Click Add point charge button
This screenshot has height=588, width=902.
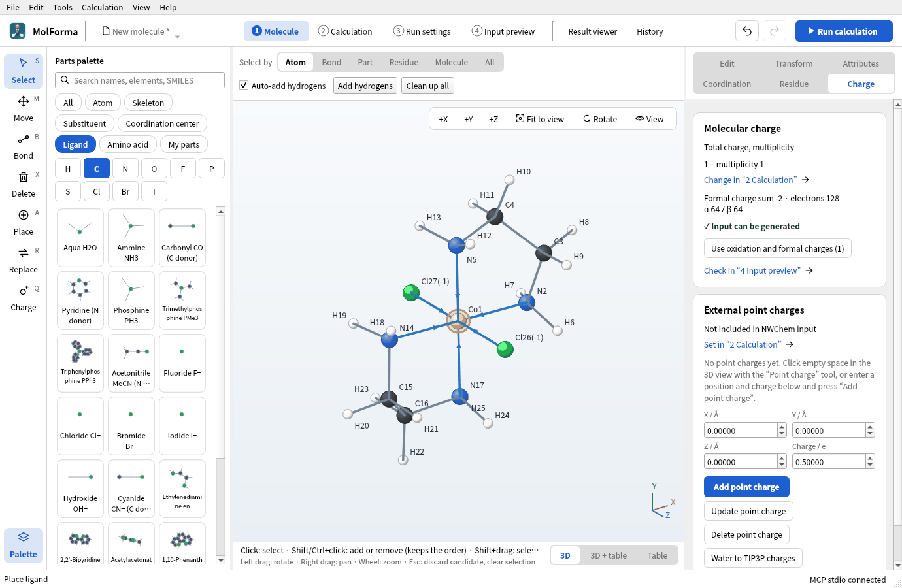pyautogui.click(x=746, y=487)
